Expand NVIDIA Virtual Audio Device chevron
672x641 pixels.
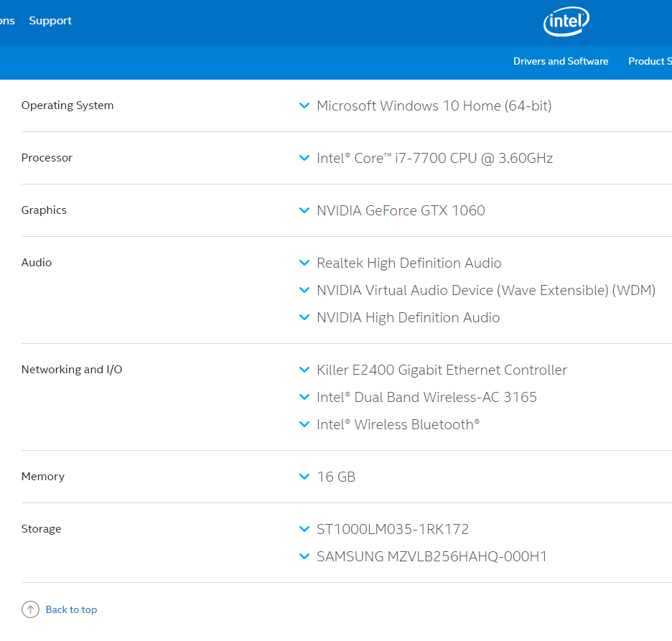pos(304,290)
